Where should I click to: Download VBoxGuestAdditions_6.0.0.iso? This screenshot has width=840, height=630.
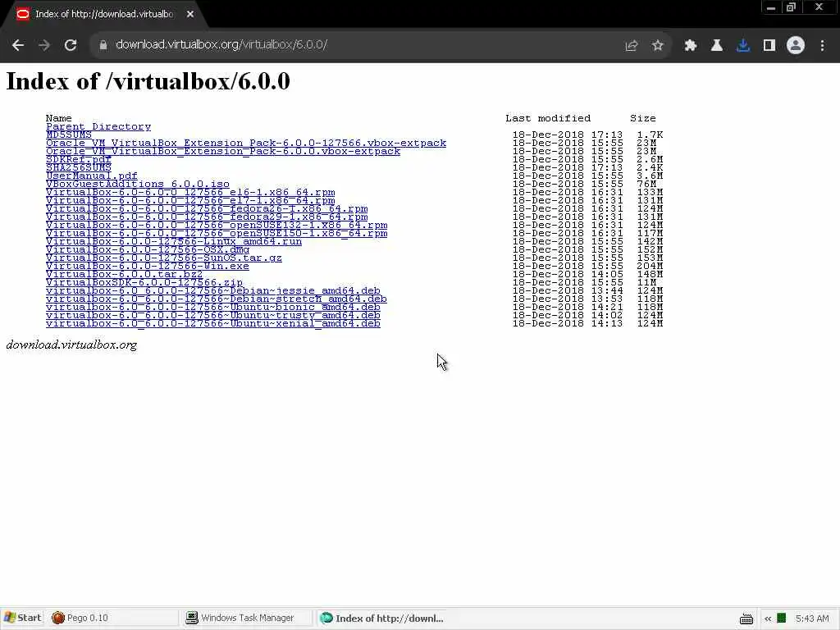tap(138, 184)
